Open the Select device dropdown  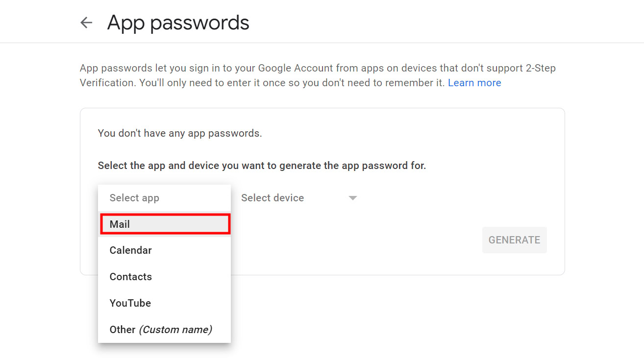[x=272, y=198]
